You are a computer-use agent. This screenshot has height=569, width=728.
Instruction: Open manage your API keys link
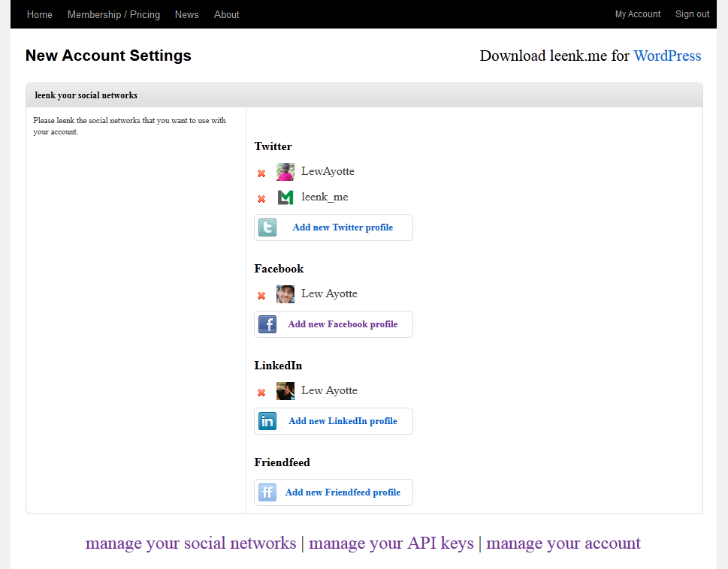(391, 543)
